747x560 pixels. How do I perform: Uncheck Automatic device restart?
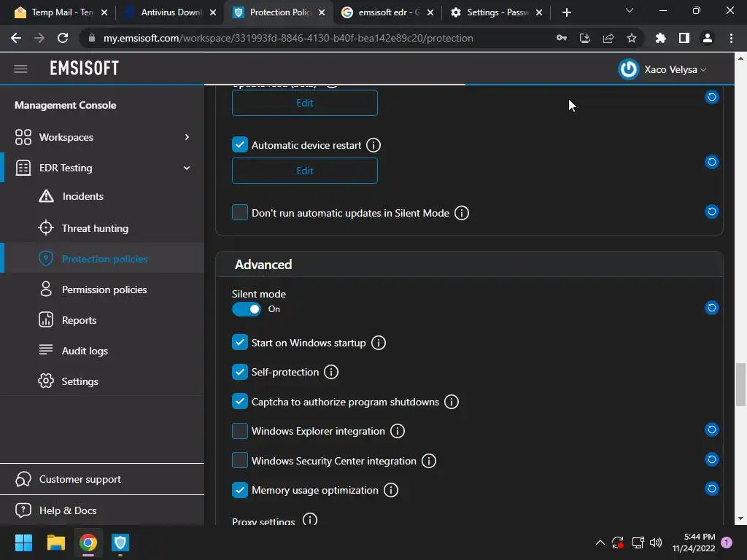pos(239,145)
